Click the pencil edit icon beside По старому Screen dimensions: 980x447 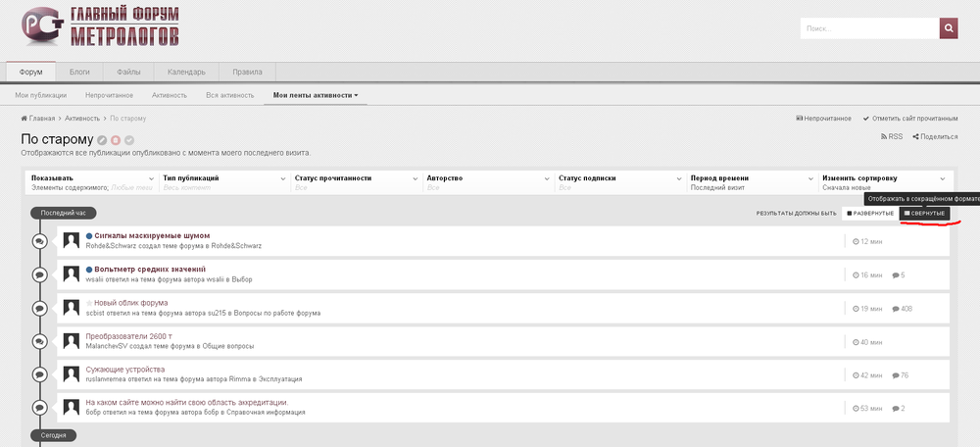point(102,140)
